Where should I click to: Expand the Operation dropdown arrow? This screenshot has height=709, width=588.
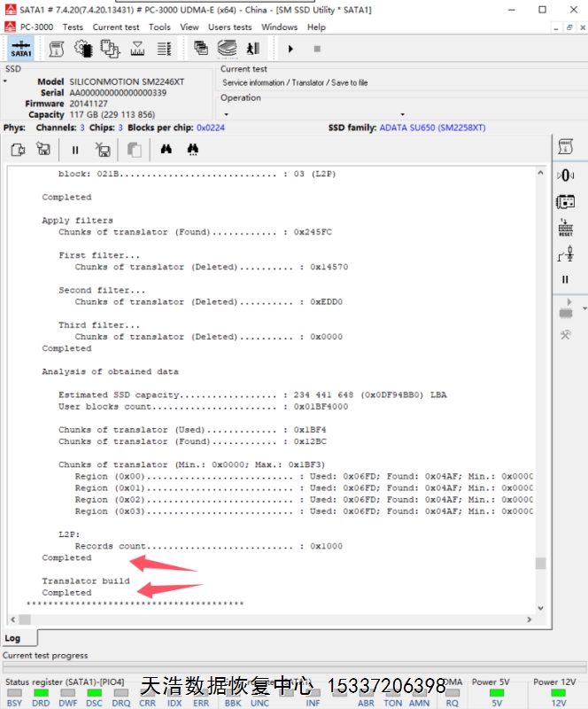click(403, 114)
